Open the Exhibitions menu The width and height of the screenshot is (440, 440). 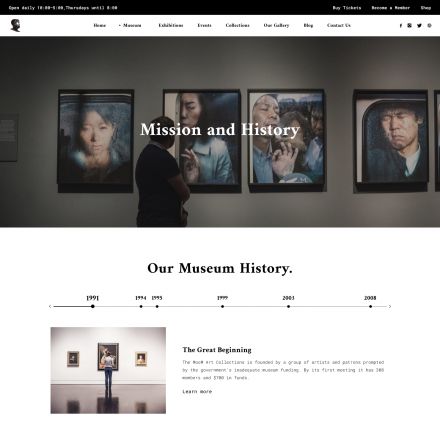(x=171, y=25)
